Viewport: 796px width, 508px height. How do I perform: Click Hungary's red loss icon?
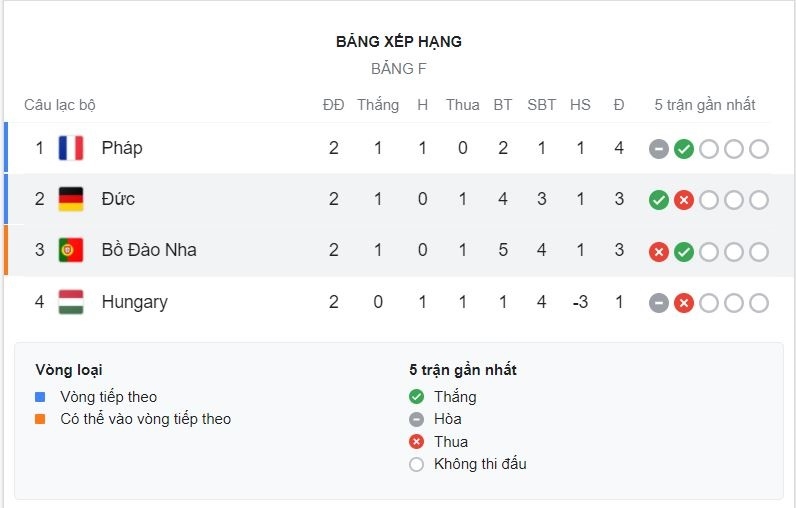(x=684, y=303)
